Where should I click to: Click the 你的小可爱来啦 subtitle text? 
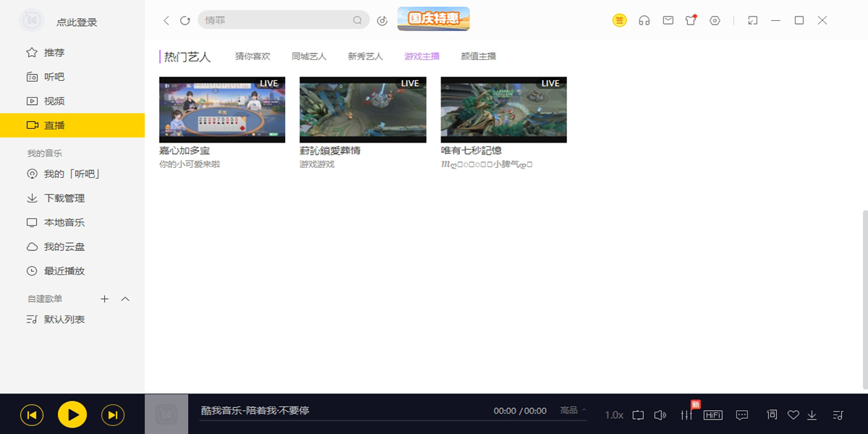[190, 165]
